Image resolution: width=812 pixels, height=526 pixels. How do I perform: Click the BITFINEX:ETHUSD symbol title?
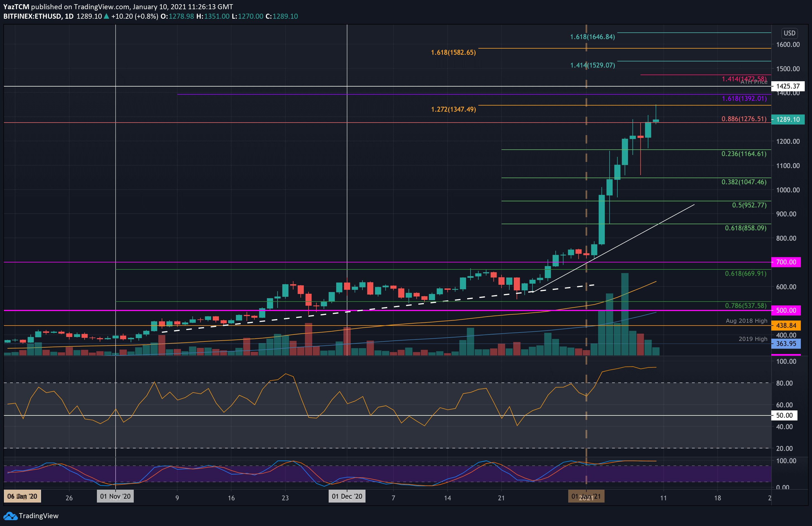click(x=32, y=16)
